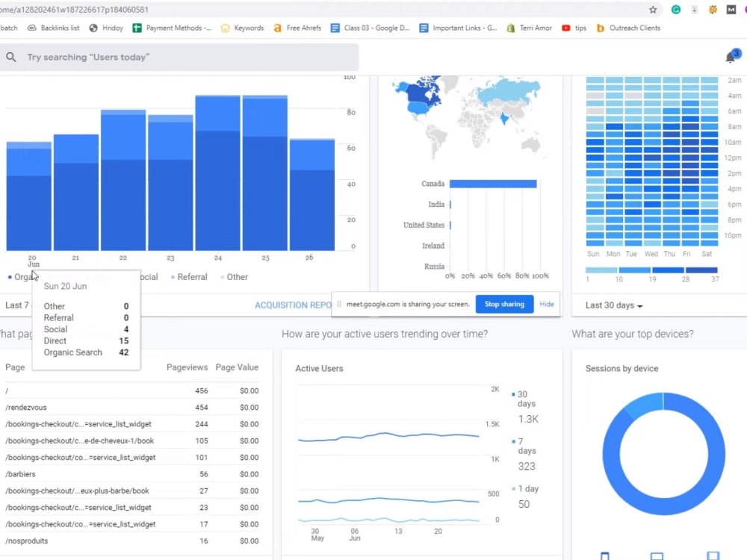The width and height of the screenshot is (747, 560).
Task: Click the /rendezvous page row
Action: tap(132, 407)
